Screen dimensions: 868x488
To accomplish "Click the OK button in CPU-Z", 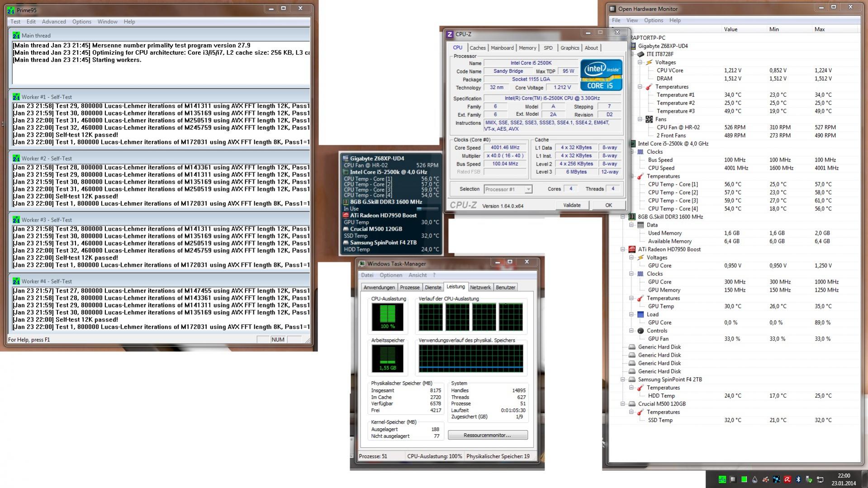I will click(609, 205).
